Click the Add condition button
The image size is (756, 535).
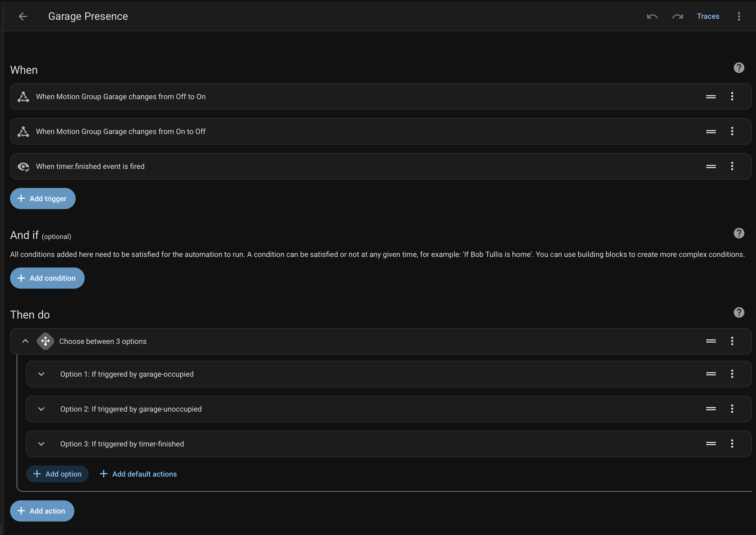(x=47, y=278)
